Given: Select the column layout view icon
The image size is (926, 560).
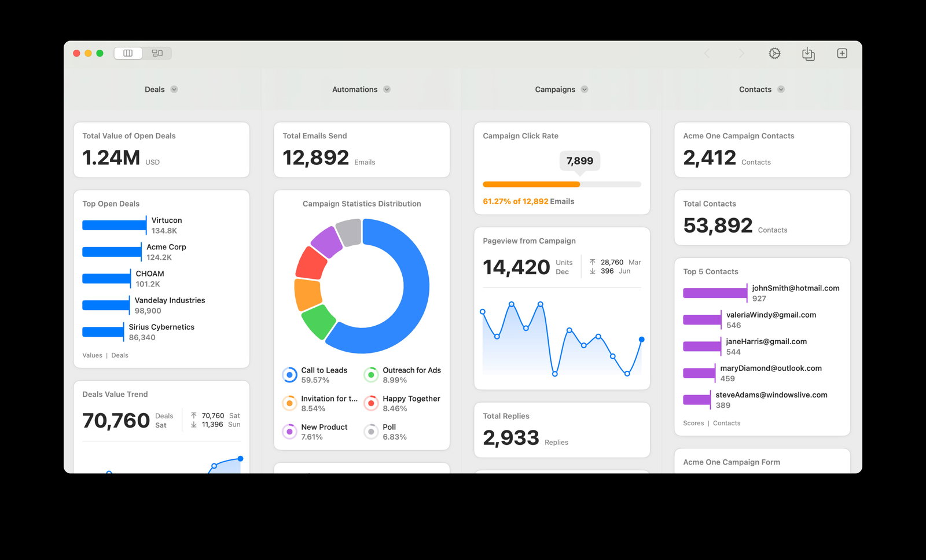Looking at the screenshot, I should [128, 53].
